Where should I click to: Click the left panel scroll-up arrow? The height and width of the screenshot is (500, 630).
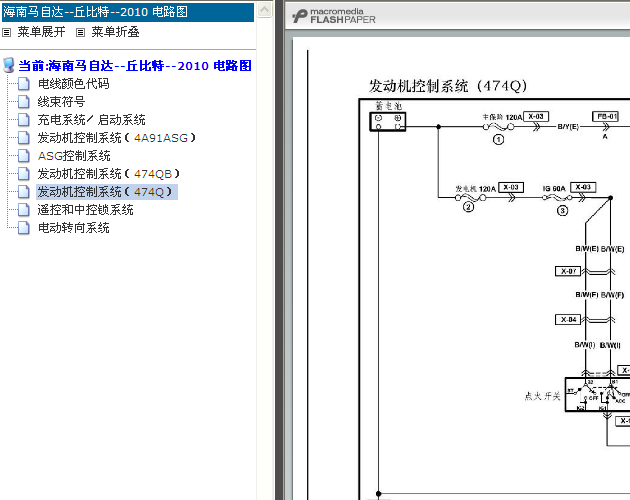(264, 9)
